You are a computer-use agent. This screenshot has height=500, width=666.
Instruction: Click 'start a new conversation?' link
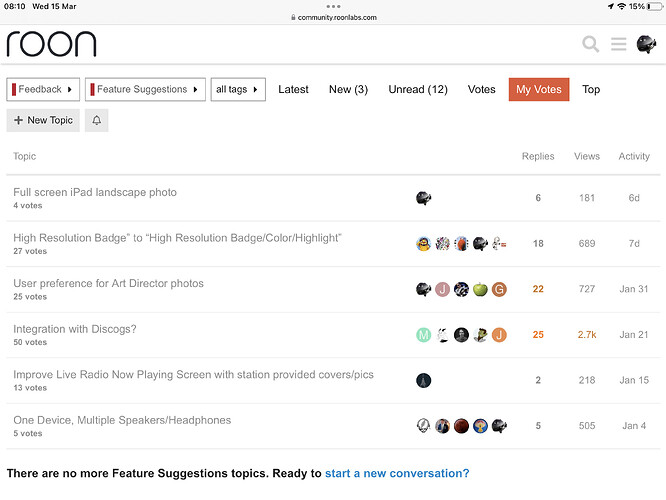click(397, 473)
